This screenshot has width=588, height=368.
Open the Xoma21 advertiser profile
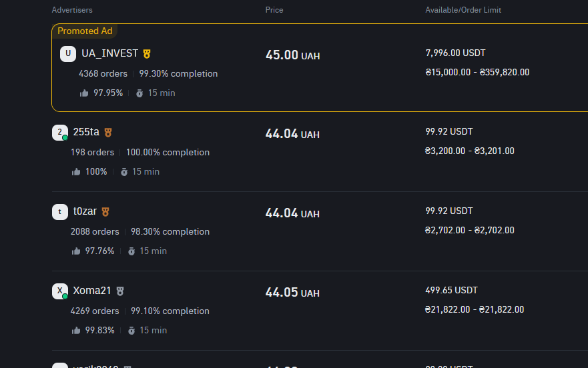(92, 291)
